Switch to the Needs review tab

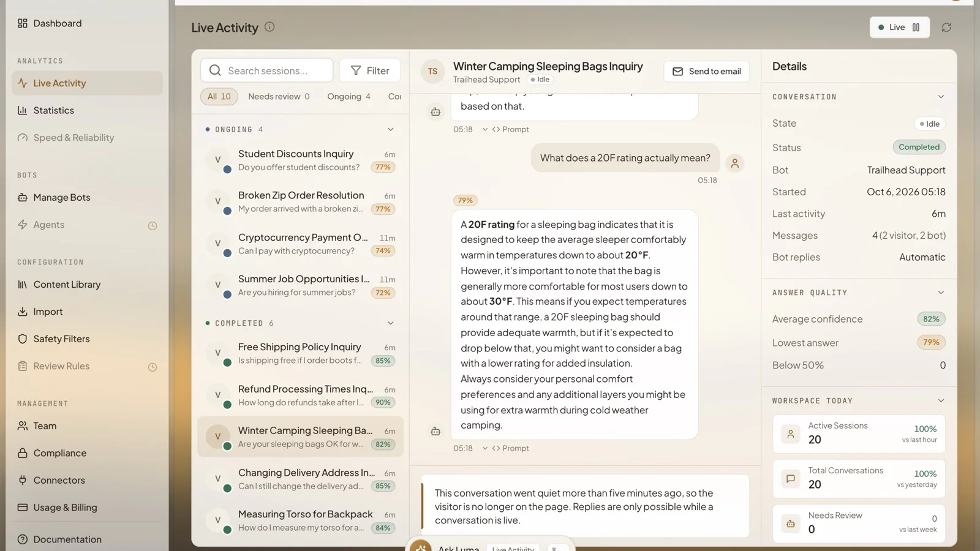pyautogui.click(x=279, y=97)
